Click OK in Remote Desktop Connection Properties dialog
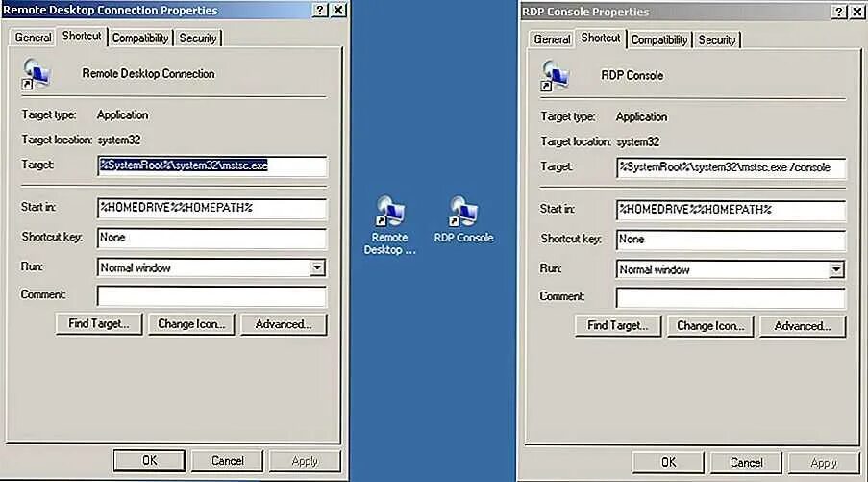Image resolution: width=868 pixels, height=482 pixels. pyautogui.click(x=149, y=461)
